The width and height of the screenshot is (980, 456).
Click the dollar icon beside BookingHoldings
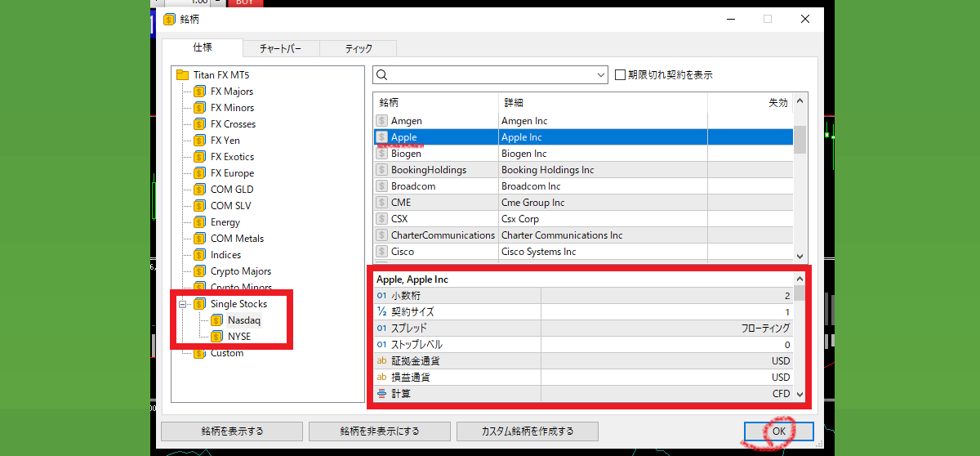[382, 170]
